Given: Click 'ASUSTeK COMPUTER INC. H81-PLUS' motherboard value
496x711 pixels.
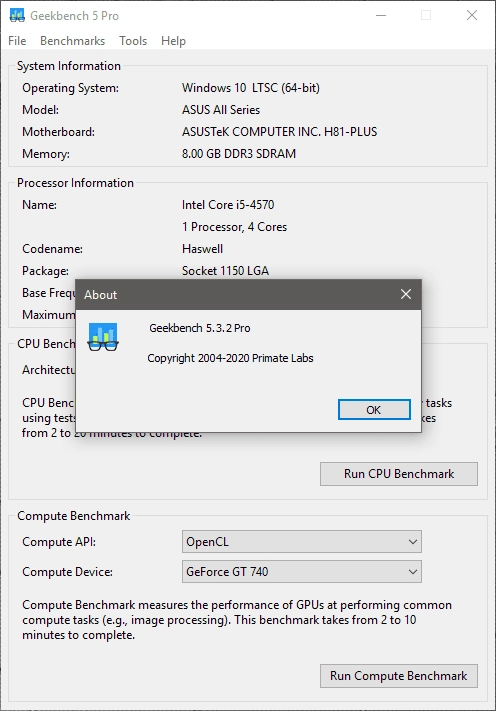Looking at the screenshot, I should pos(279,132).
